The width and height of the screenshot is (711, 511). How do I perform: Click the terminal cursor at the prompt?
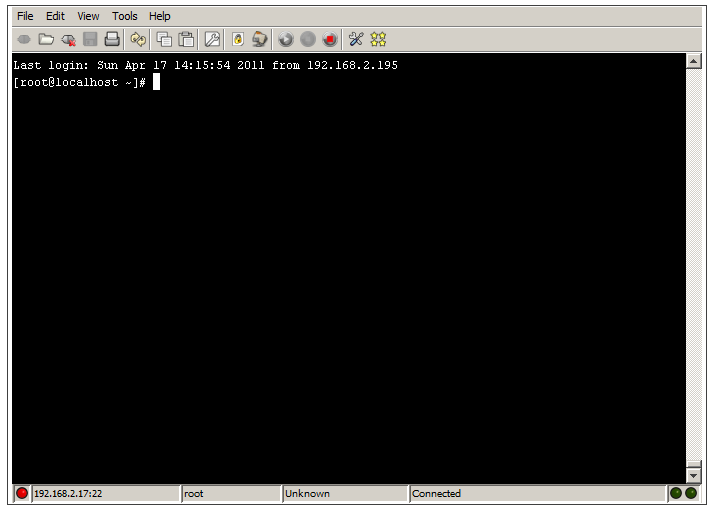coord(156,82)
